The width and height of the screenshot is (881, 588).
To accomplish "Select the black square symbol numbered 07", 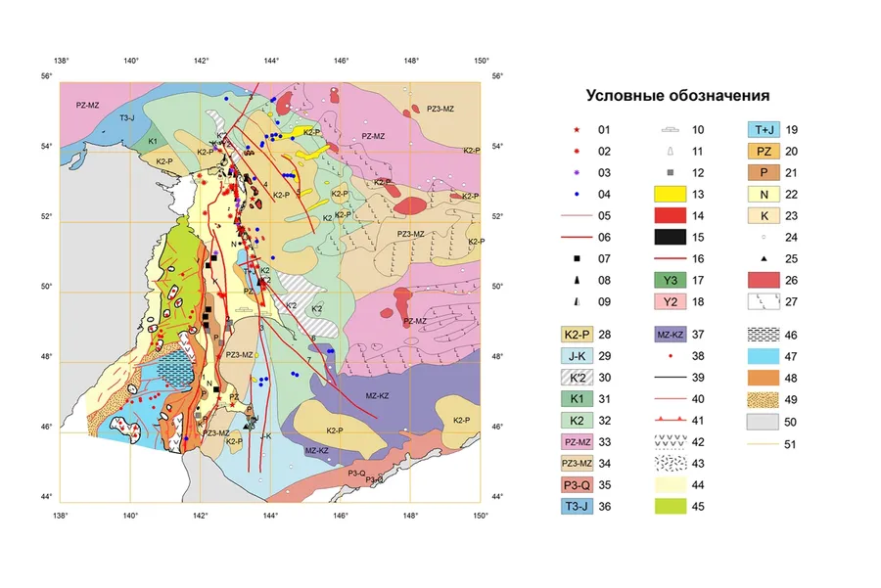I will point(578,258).
